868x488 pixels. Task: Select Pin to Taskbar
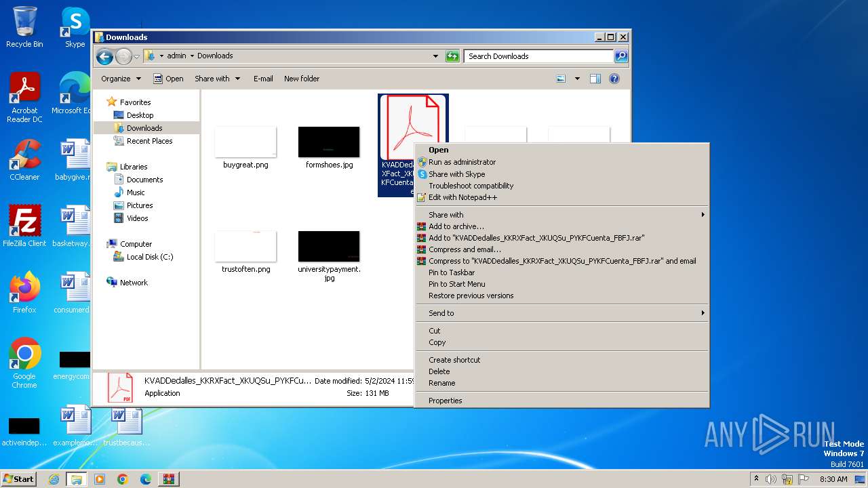(561, 272)
